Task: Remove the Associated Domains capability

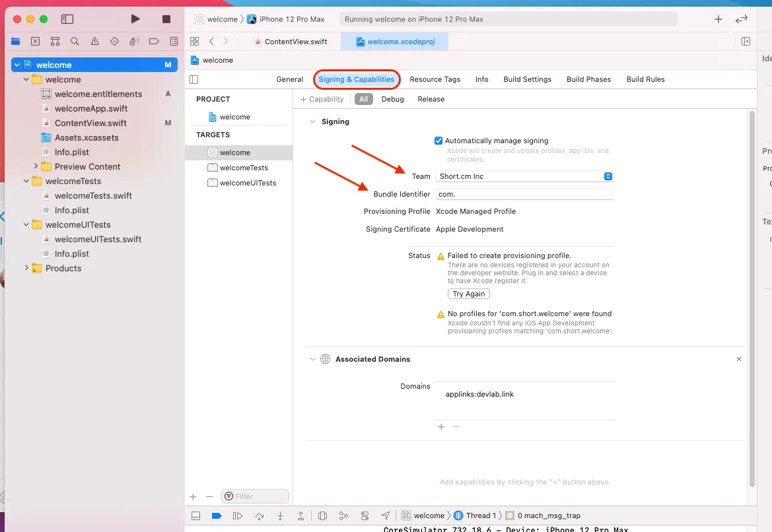Action: coord(738,359)
